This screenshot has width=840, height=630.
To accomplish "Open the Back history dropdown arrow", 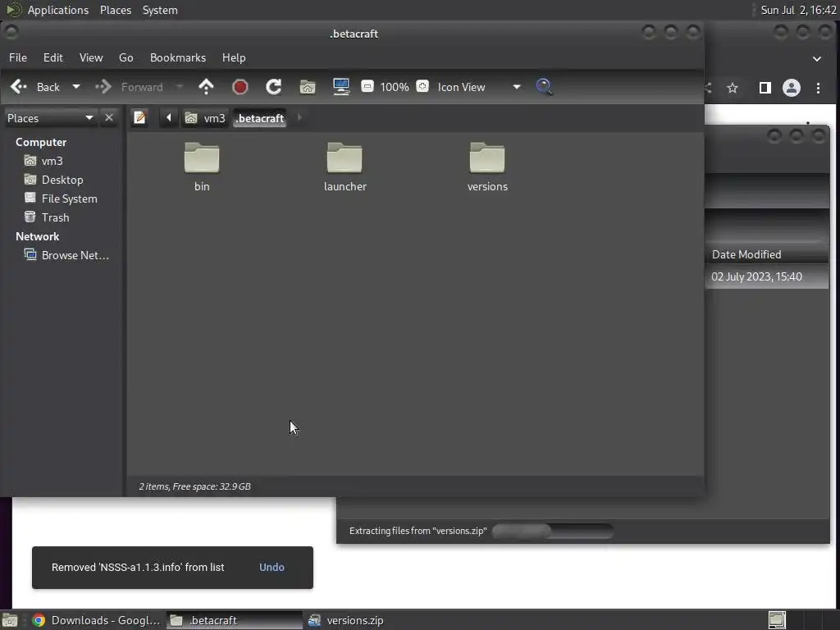I will point(76,87).
